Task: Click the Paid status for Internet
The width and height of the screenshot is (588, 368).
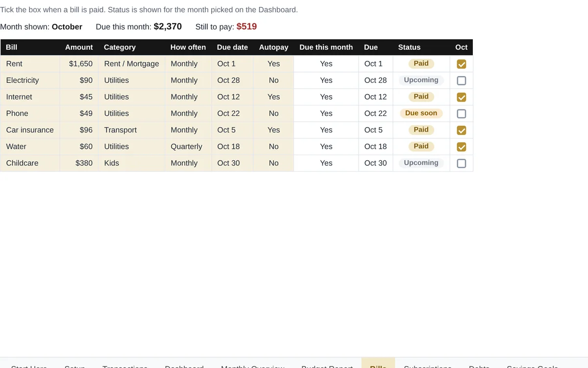Action: point(421,97)
